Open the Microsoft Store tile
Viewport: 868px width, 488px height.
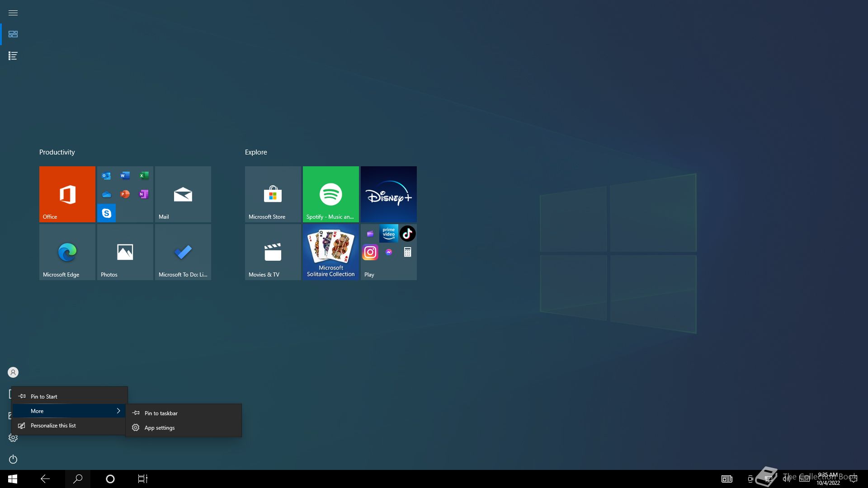tap(273, 194)
